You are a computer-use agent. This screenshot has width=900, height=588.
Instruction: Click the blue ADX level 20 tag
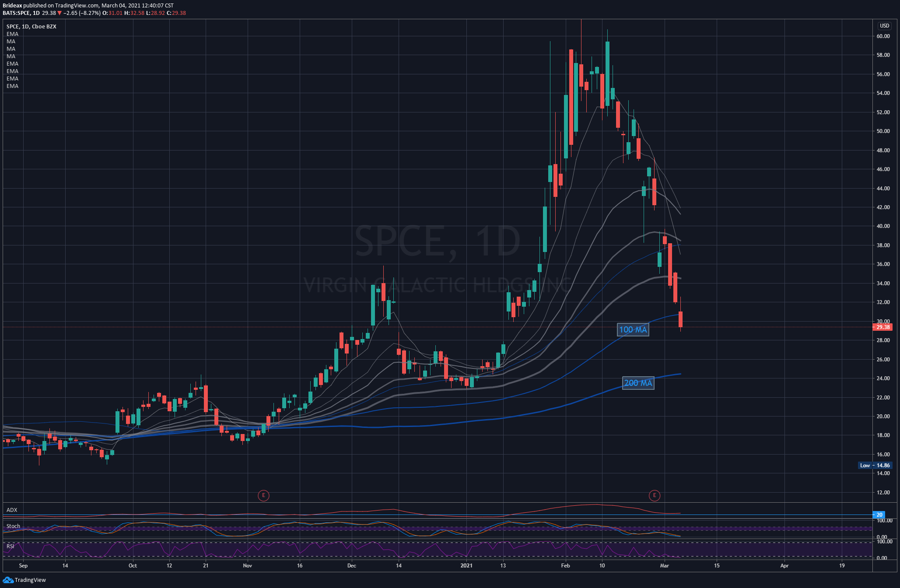pos(879,515)
